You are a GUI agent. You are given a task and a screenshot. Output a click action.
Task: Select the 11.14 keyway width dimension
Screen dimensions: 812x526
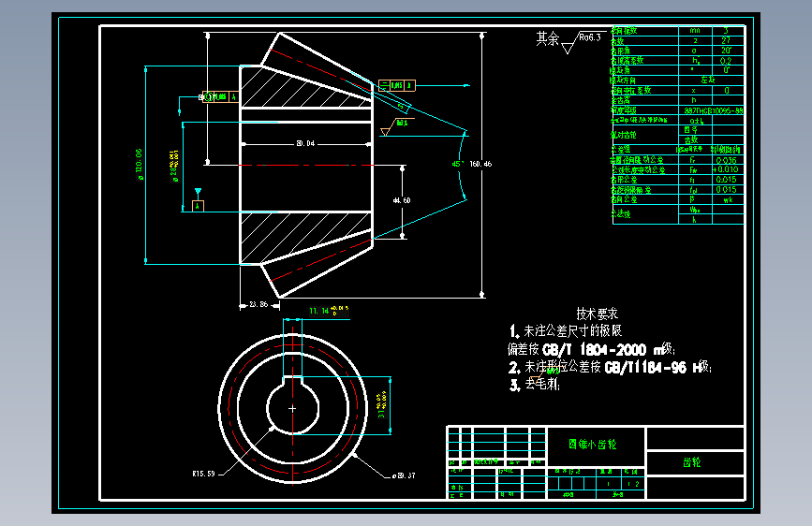click(x=329, y=311)
